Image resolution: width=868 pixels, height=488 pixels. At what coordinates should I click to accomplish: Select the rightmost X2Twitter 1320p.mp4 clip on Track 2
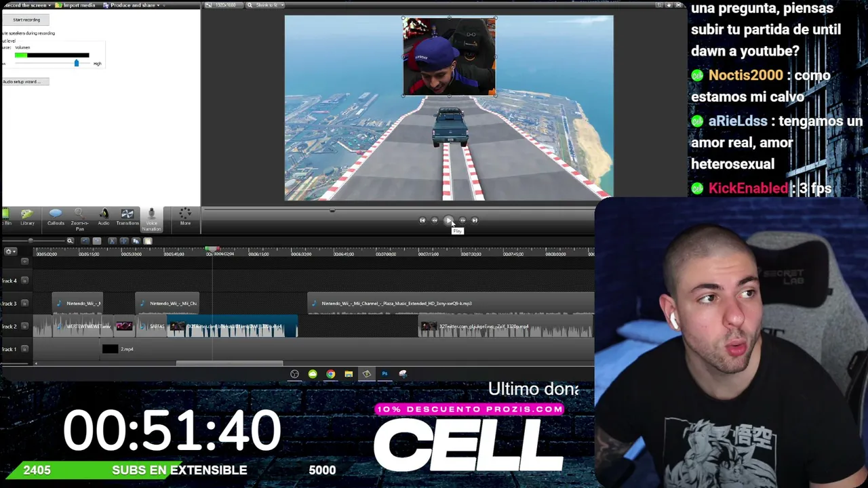point(506,327)
